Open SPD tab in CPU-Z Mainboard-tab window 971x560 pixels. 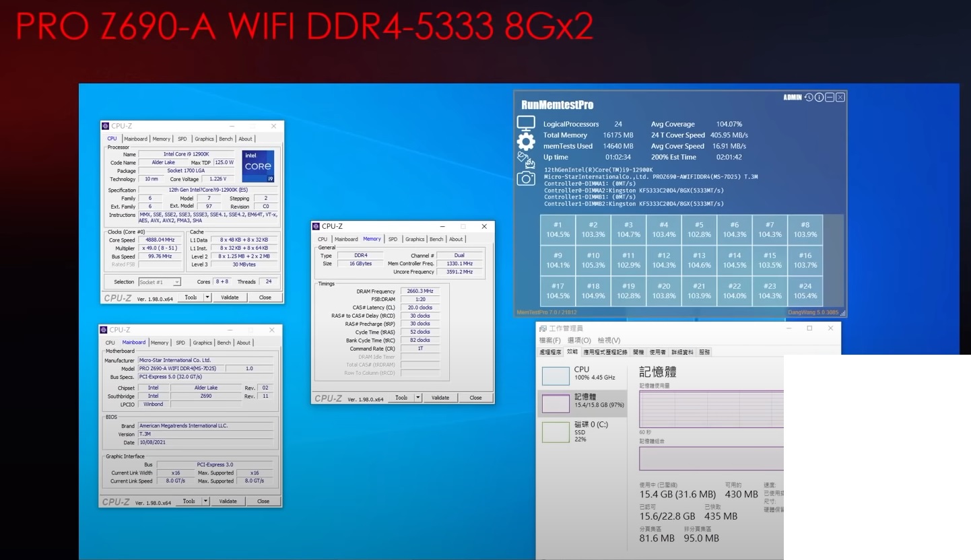point(180,343)
